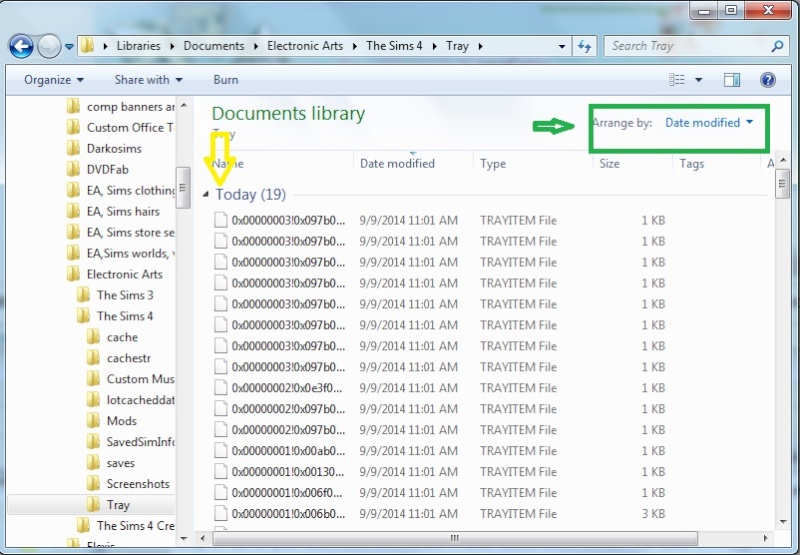Click the Burn toolbar button

pyautogui.click(x=226, y=80)
